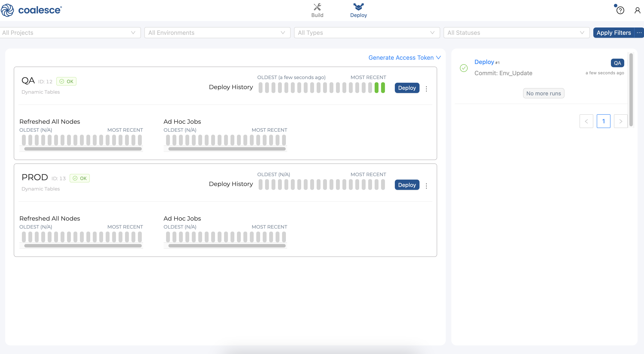Click green success check on Deploy #1

464,68
